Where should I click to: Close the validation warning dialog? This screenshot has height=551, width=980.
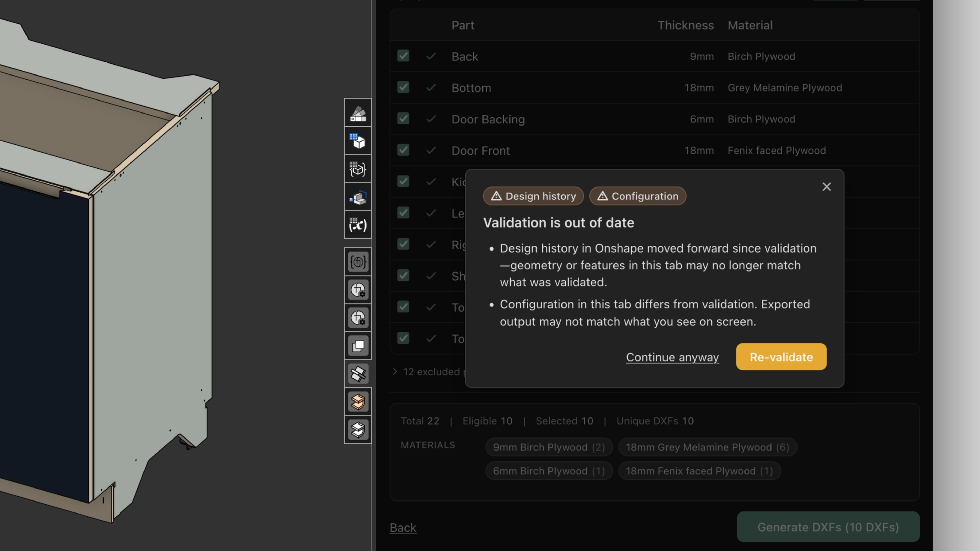click(826, 186)
